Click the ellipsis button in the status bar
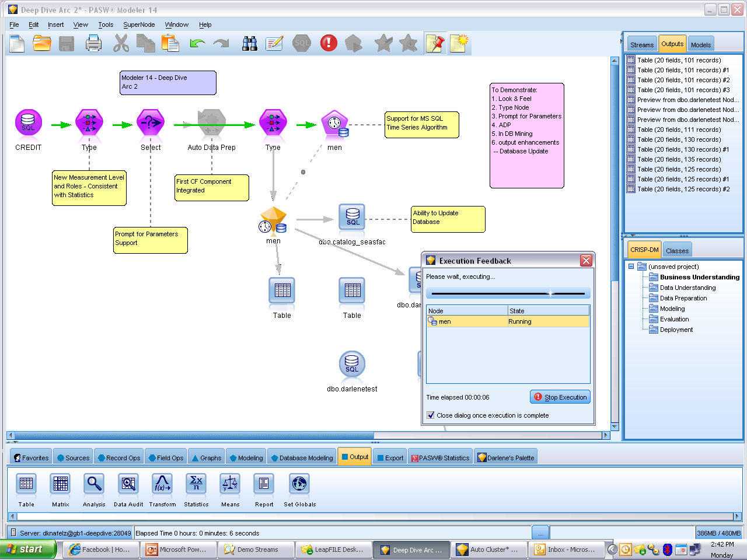The height and width of the screenshot is (560, 747). click(x=540, y=533)
